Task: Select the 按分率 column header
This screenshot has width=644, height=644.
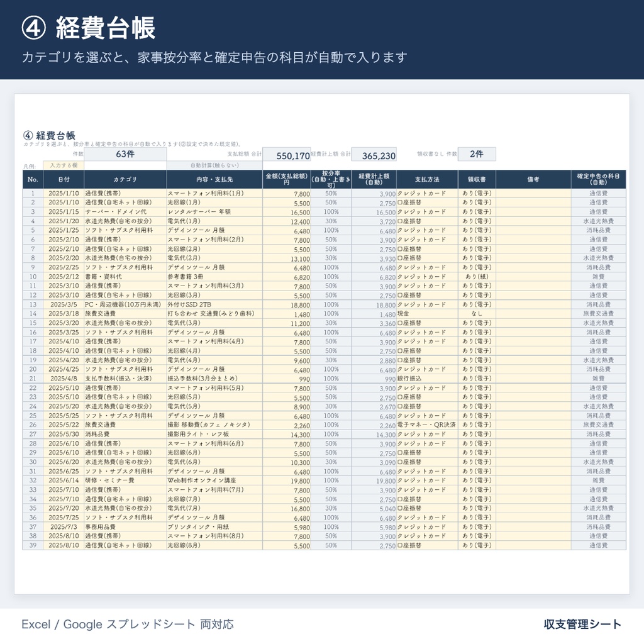Action: (331, 179)
